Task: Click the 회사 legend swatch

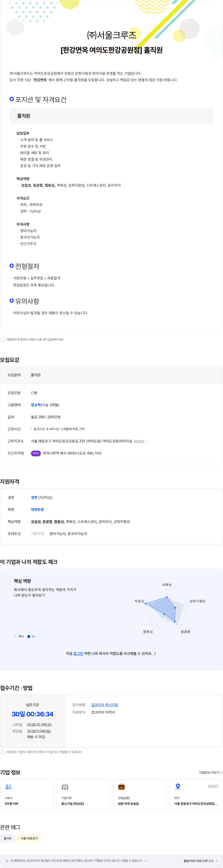Action: (15, 637)
